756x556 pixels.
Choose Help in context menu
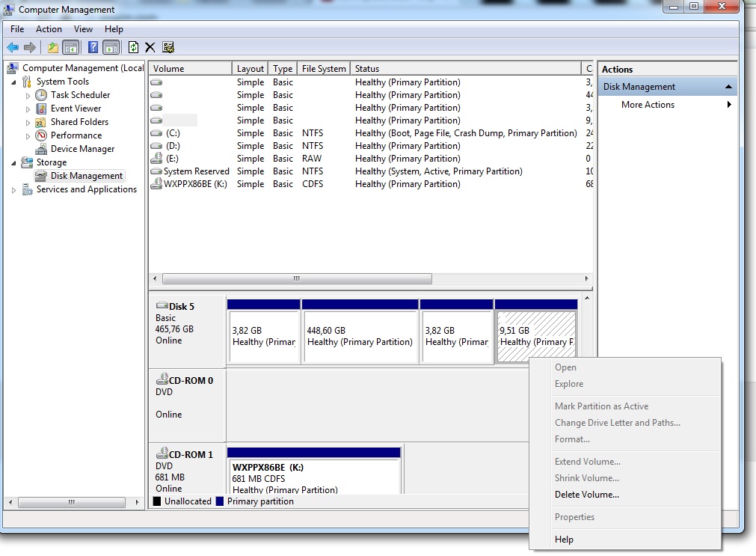pyautogui.click(x=564, y=540)
